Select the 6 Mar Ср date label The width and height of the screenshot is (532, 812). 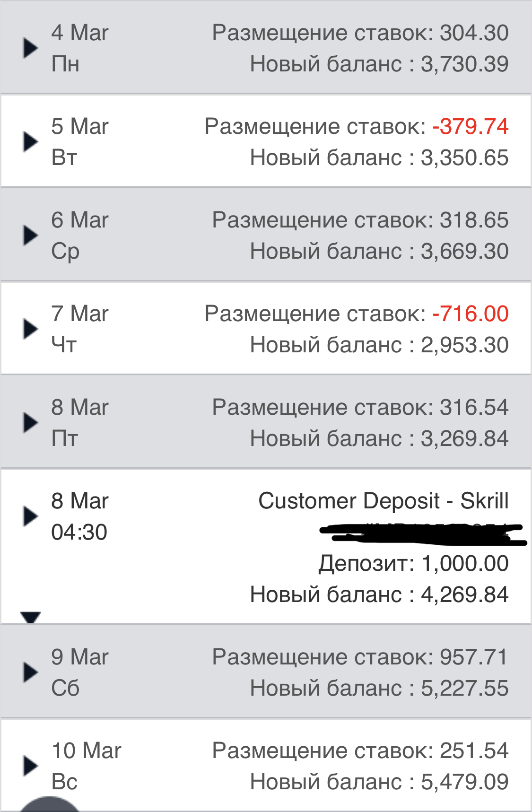click(79, 236)
